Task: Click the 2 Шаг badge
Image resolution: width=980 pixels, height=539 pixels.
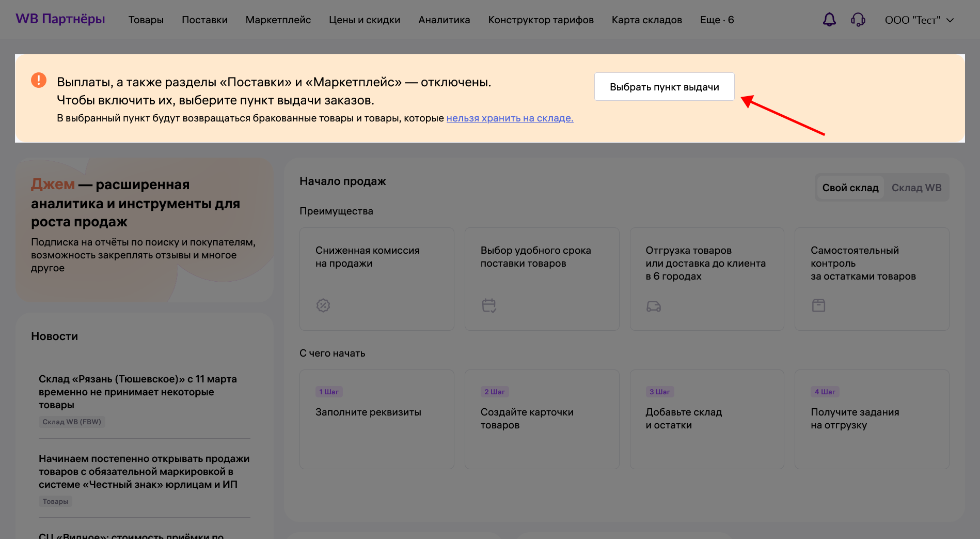Action: click(495, 392)
